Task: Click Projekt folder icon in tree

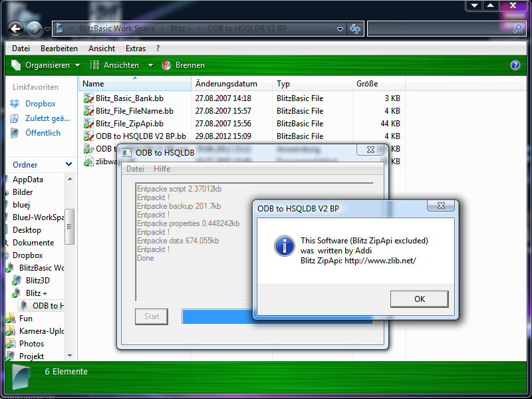Action: tap(10, 356)
